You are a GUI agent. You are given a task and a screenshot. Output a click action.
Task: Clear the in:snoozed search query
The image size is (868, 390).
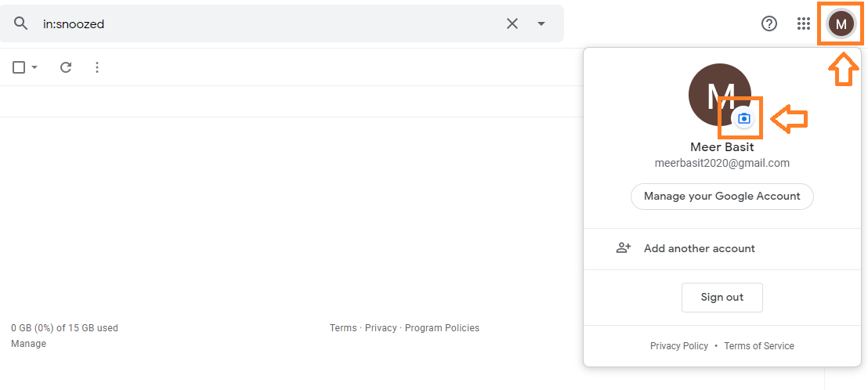click(512, 23)
